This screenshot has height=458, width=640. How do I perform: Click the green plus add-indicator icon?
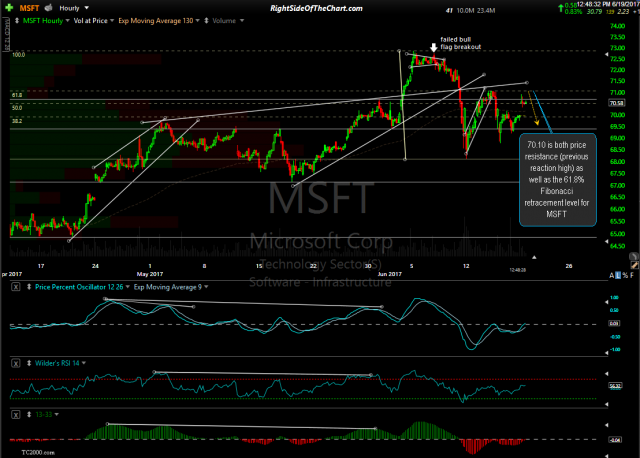pyautogui.click(x=9, y=8)
